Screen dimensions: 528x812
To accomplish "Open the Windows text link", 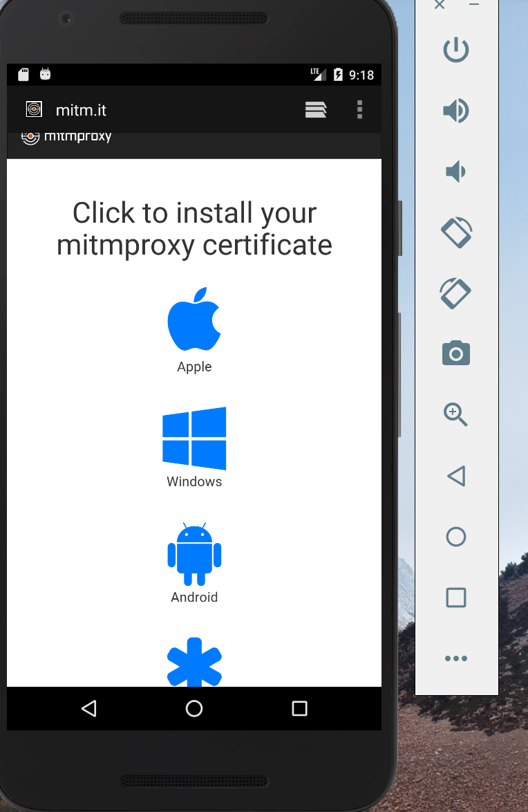I will [x=194, y=481].
